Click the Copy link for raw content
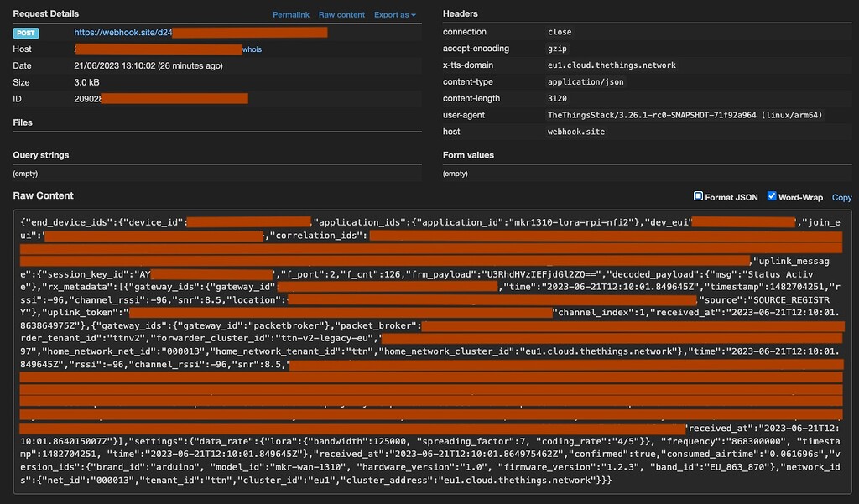Screen dimensions: 859x504 tap(841, 197)
